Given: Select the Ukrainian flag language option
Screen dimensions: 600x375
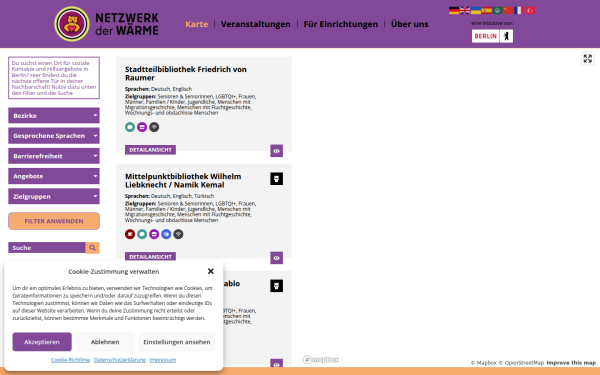Looking at the screenshot, I should [476, 10].
